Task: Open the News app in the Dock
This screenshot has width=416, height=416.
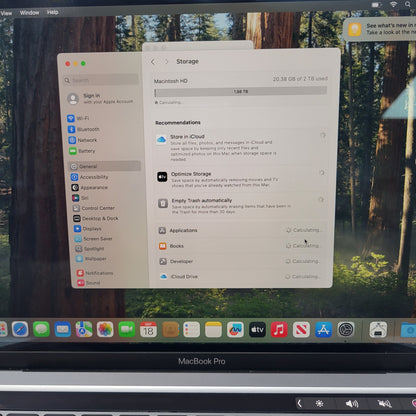Action: pos(301,330)
